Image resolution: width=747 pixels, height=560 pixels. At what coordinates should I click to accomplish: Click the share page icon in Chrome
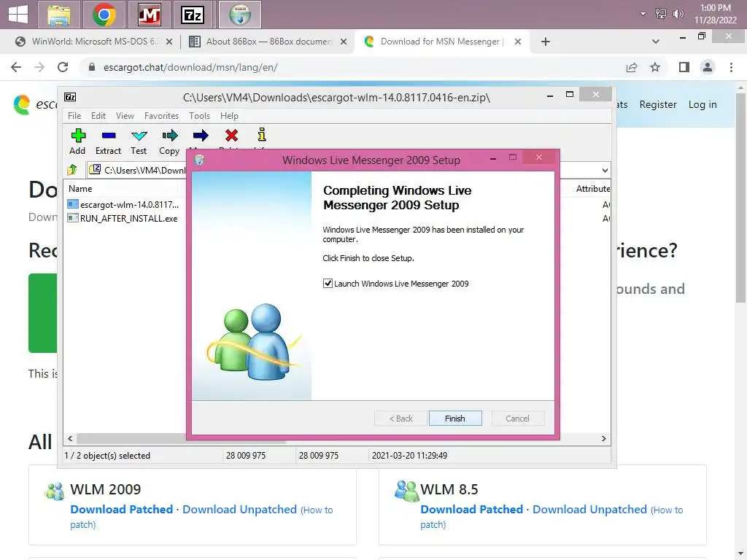[632, 67]
